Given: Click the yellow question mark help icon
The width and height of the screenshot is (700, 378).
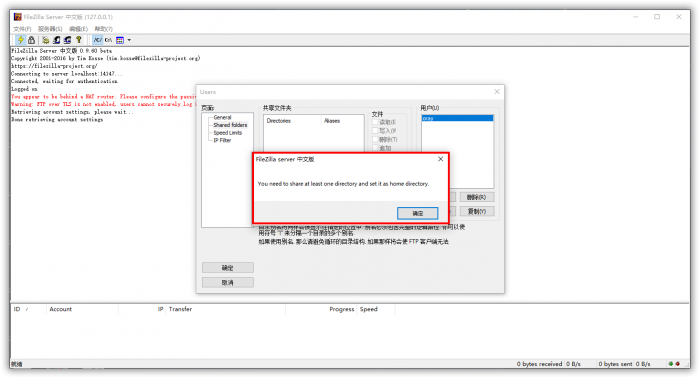Looking at the screenshot, I should (x=79, y=40).
